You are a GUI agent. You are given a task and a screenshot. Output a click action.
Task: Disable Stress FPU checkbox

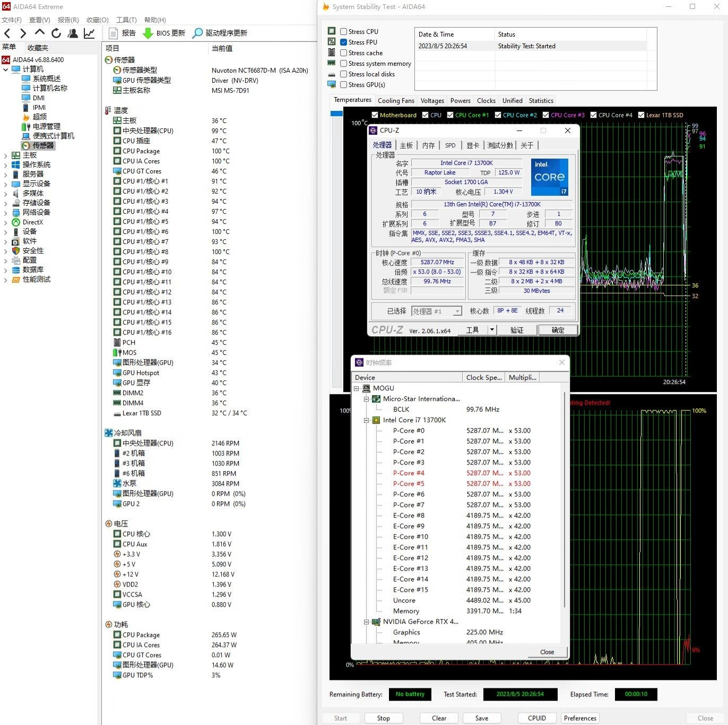[343, 42]
